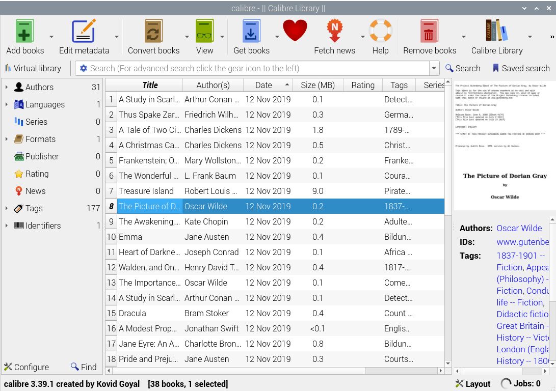Expand the Authors tree node
Viewport: 556px width, 392px height.
point(7,87)
